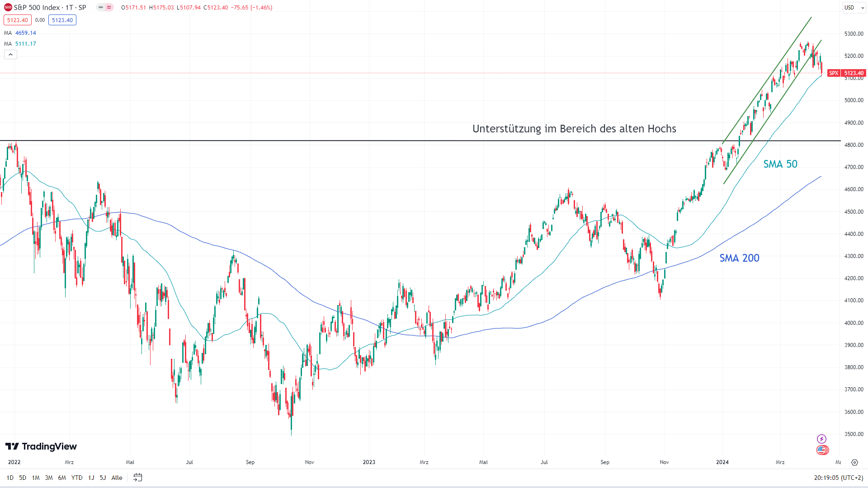
Task: Click the 2022 label on time axis
Action: (x=14, y=462)
